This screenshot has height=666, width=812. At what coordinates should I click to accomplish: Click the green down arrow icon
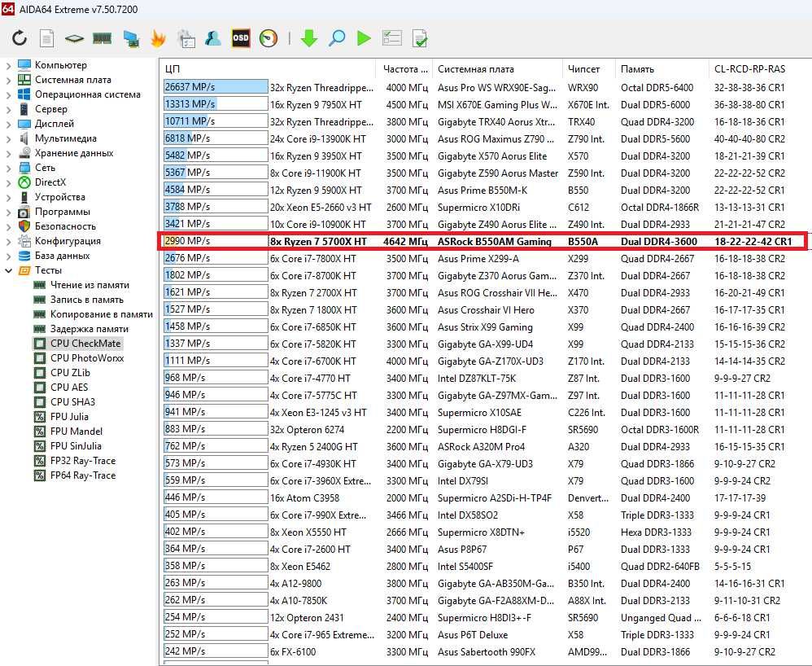pos(309,37)
